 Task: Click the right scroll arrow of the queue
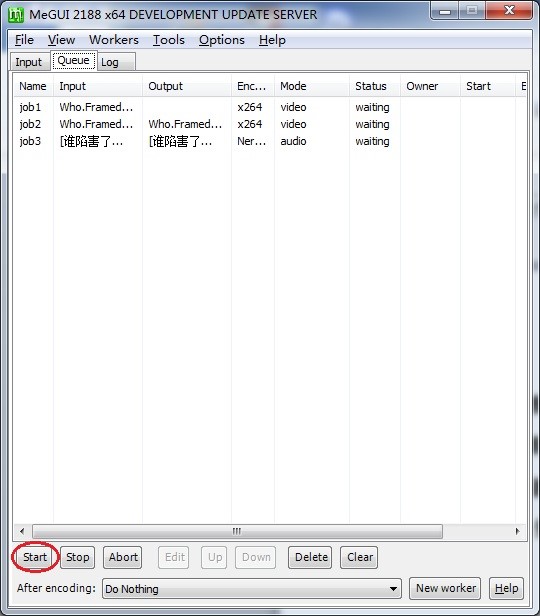pyautogui.click(x=517, y=531)
